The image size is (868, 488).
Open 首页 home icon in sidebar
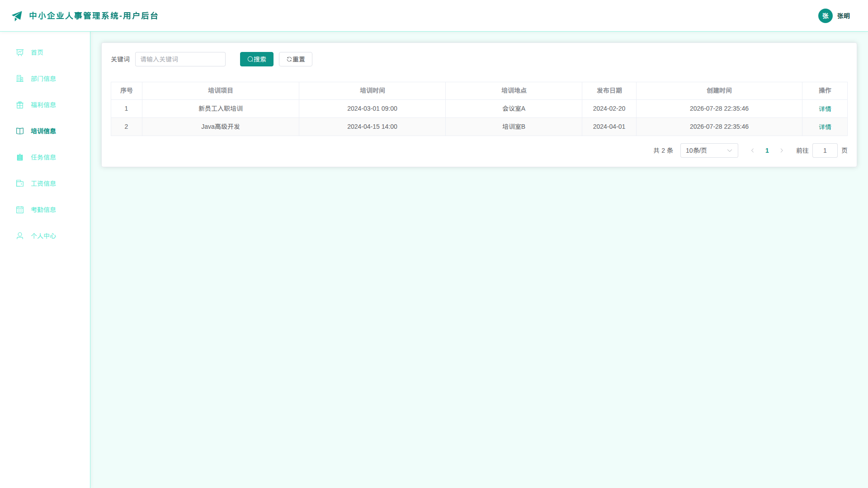pos(20,52)
